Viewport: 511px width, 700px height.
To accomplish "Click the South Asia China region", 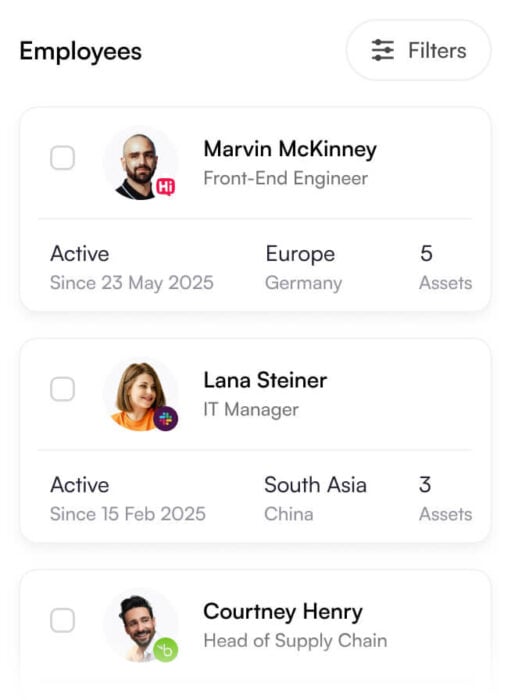I will [315, 499].
